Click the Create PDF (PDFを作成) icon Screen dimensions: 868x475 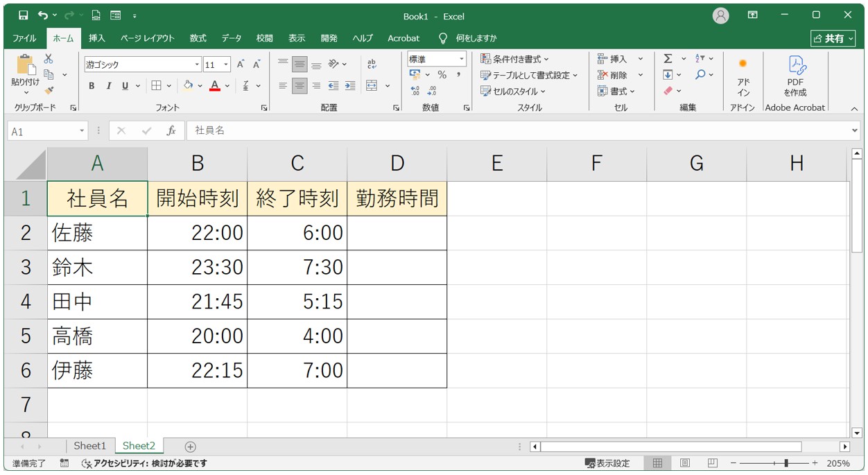795,77
